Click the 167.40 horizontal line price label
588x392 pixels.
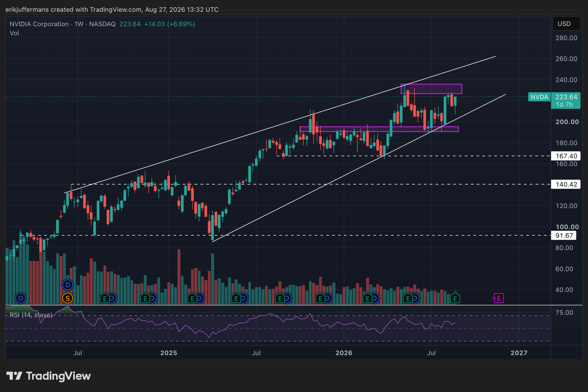point(565,156)
